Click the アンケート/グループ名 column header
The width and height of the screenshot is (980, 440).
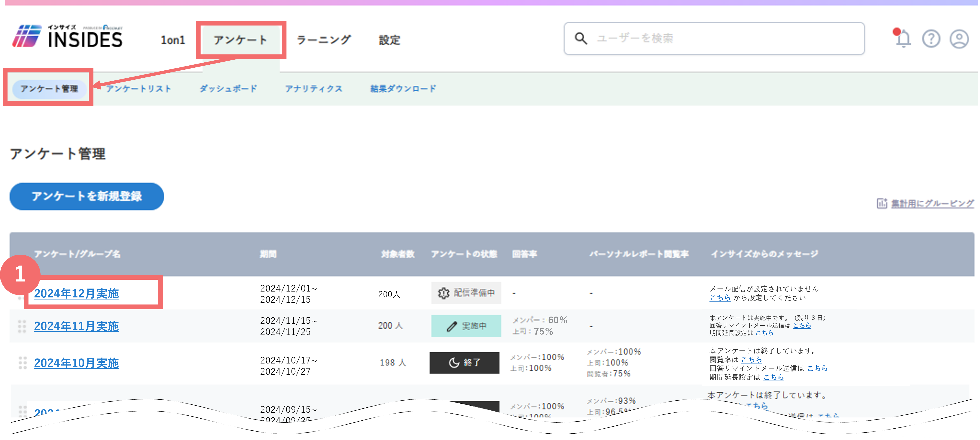[x=77, y=254]
